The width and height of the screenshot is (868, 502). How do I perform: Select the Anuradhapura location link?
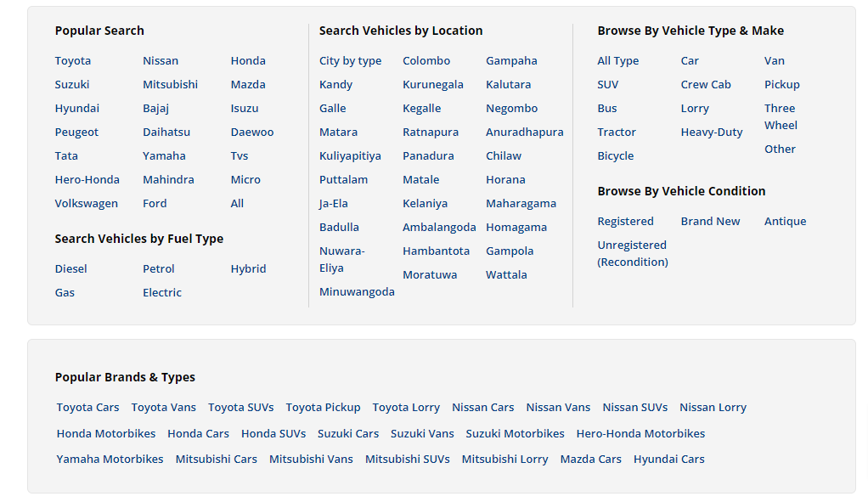(x=524, y=133)
